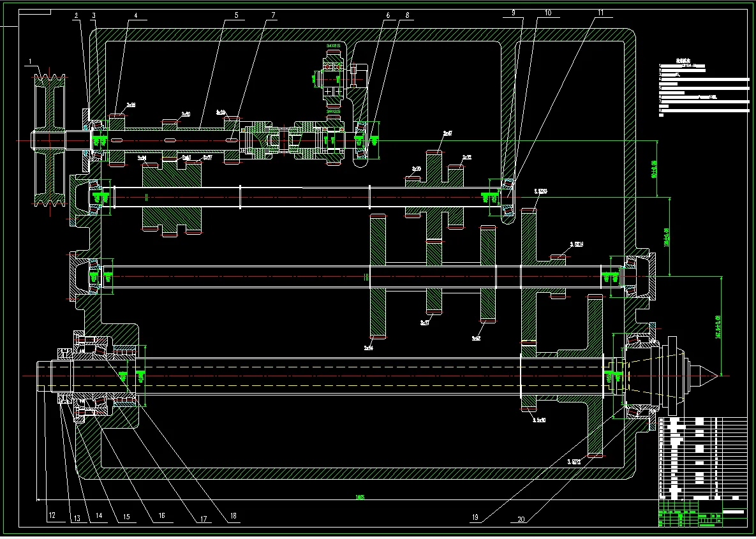Select part number label 1 near the pulley
Image resolution: width=756 pixels, height=539 pixels.
coord(31,62)
